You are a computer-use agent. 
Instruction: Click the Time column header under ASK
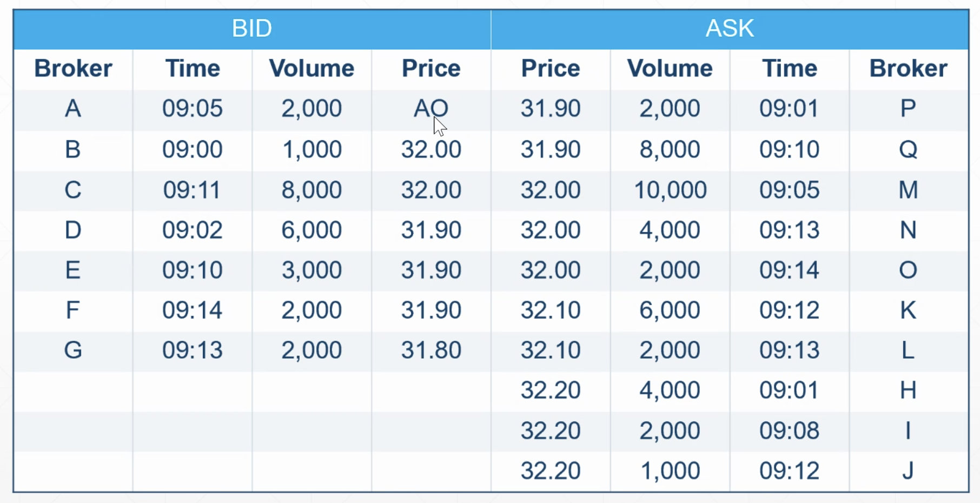[x=789, y=69]
